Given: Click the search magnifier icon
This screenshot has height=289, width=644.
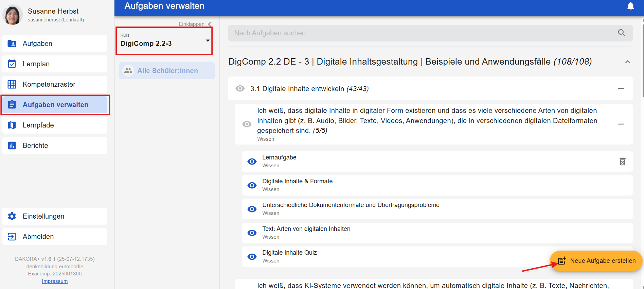Looking at the screenshot, I should [x=621, y=33].
